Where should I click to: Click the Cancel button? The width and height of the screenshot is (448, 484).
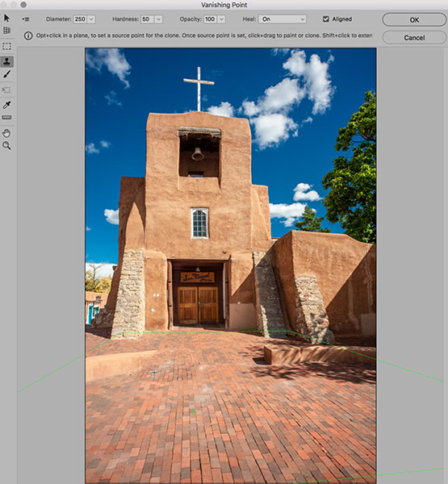(414, 38)
